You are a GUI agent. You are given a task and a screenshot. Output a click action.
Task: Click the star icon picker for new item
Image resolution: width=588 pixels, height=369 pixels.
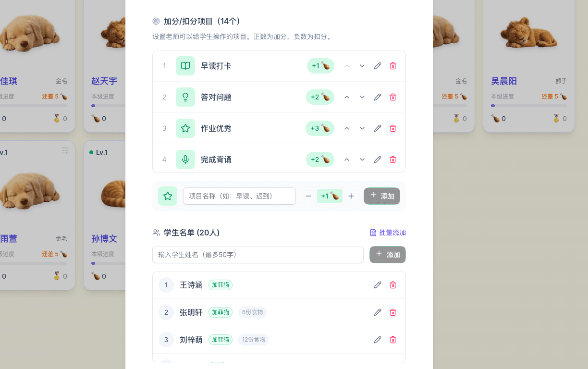[x=168, y=196]
